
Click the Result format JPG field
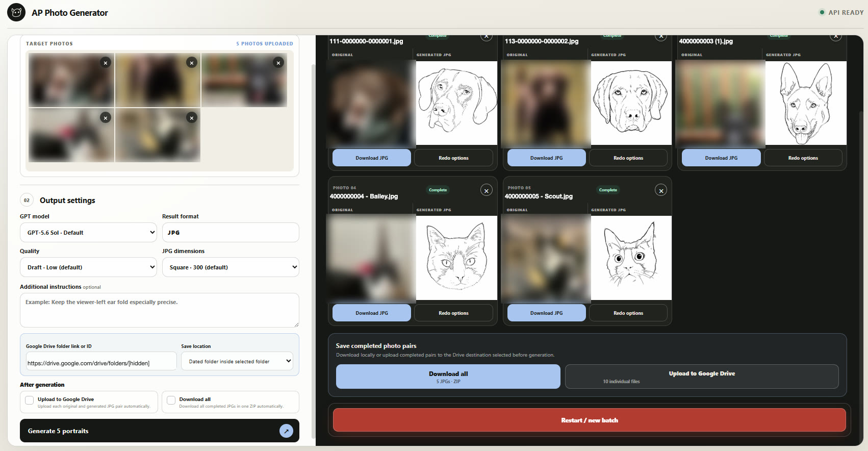click(231, 233)
